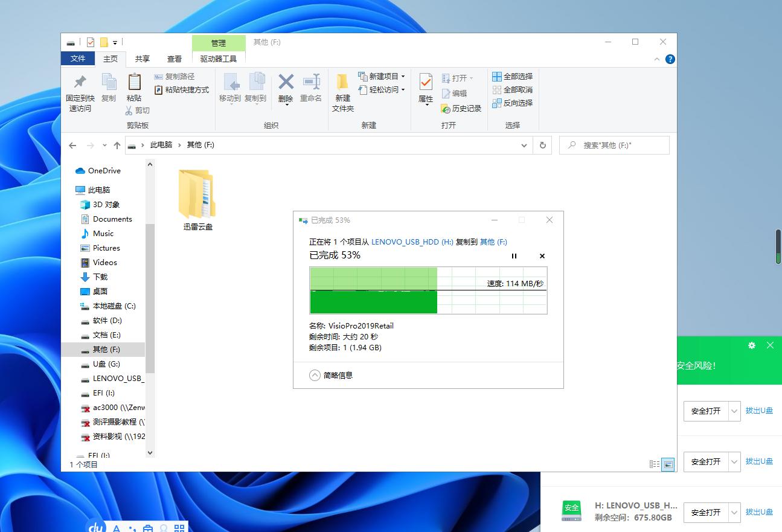Open settings gear on the 安全风险 popup
Screen dimensions: 782x532
pyautogui.click(x=751, y=345)
